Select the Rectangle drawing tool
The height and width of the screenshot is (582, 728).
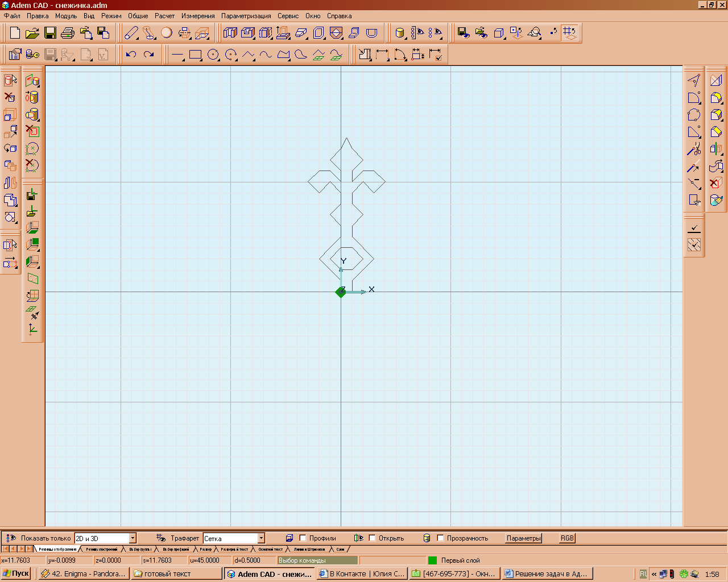pyautogui.click(x=196, y=55)
